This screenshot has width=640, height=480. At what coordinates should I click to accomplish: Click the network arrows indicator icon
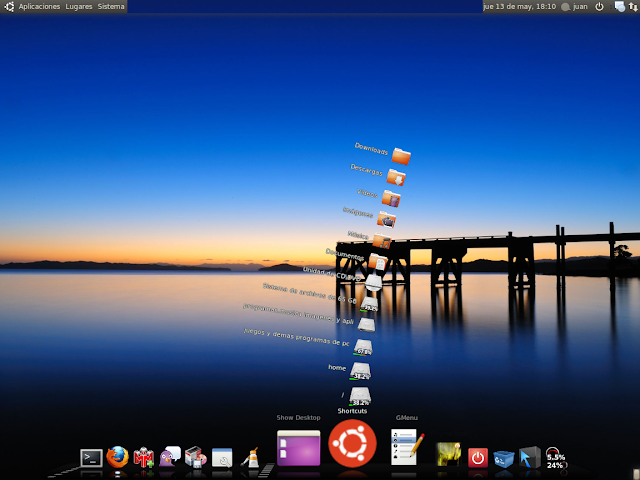pyautogui.click(x=633, y=7)
